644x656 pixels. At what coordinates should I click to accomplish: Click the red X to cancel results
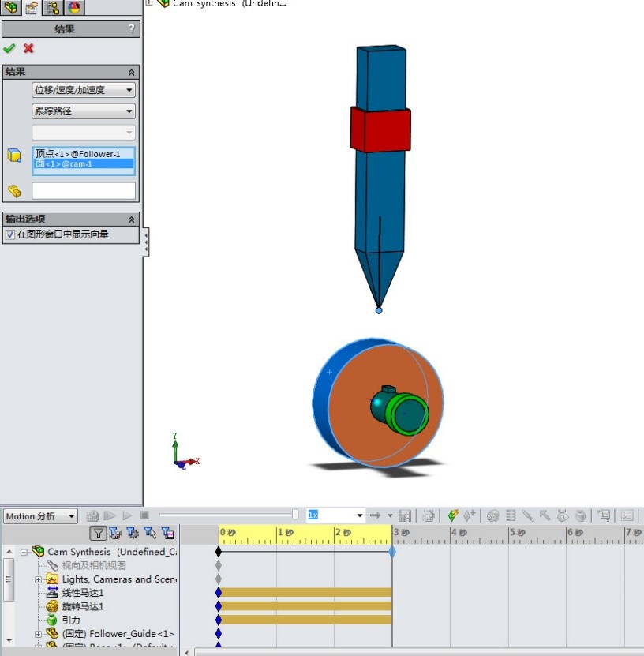pos(28,48)
